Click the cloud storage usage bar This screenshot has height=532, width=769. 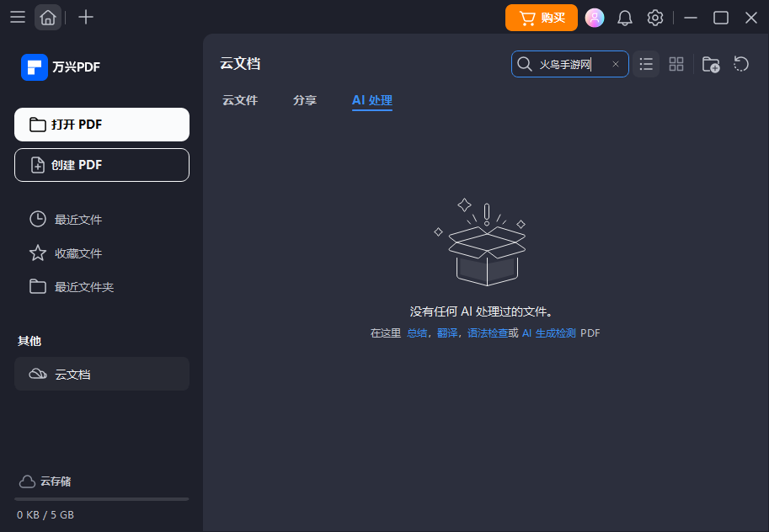tap(102, 499)
